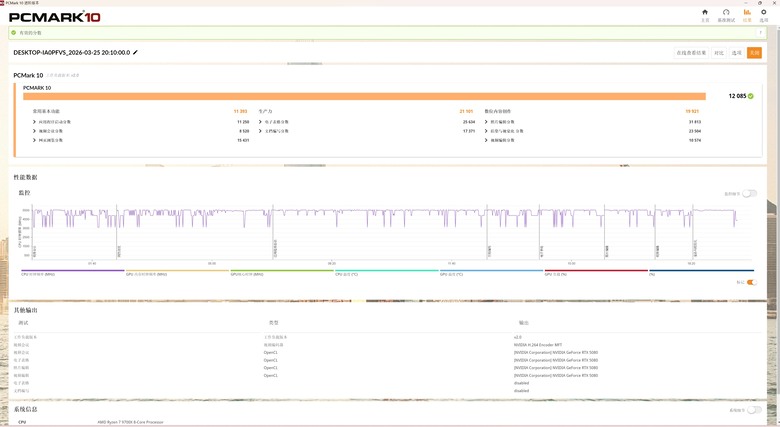Open the Options gear icon

[764, 12]
